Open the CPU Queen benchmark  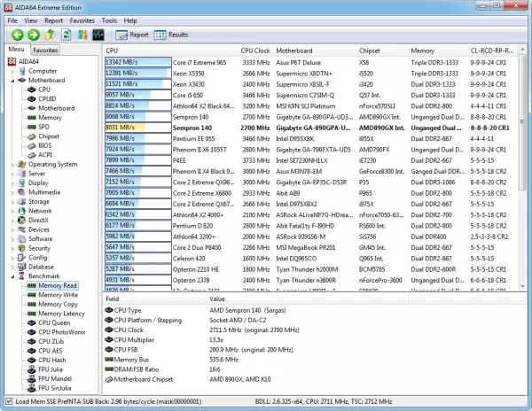coord(49,323)
